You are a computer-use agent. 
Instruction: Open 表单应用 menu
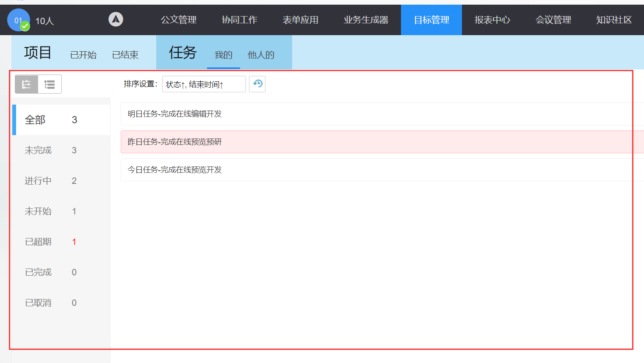click(x=301, y=20)
